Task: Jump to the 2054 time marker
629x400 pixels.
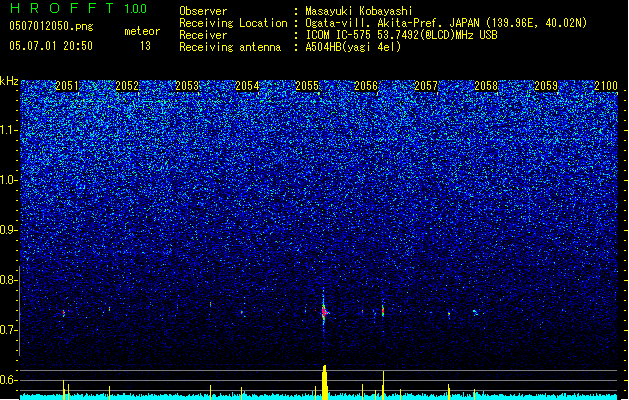Action: point(247,86)
